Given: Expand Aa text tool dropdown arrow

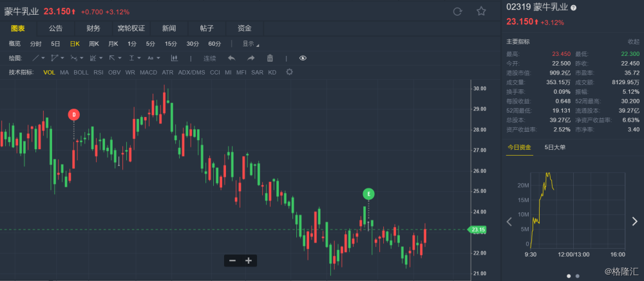Looking at the screenshot, I should [158, 59].
